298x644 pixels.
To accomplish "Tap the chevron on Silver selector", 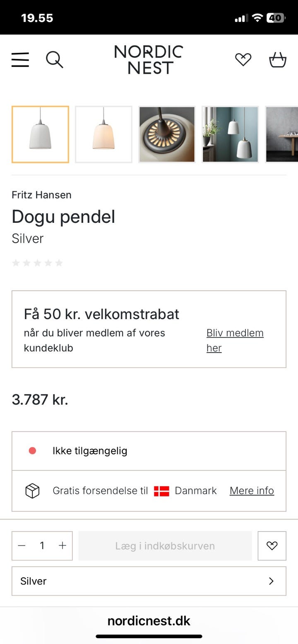I will pyautogui.click(x=272, y=581).
